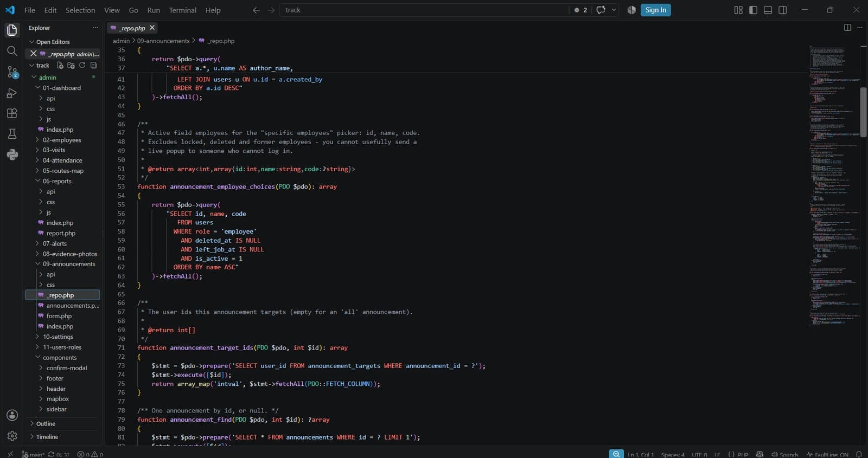868x458 pixels.
Task: Click the Sign In button
Action: coord(655,10)
